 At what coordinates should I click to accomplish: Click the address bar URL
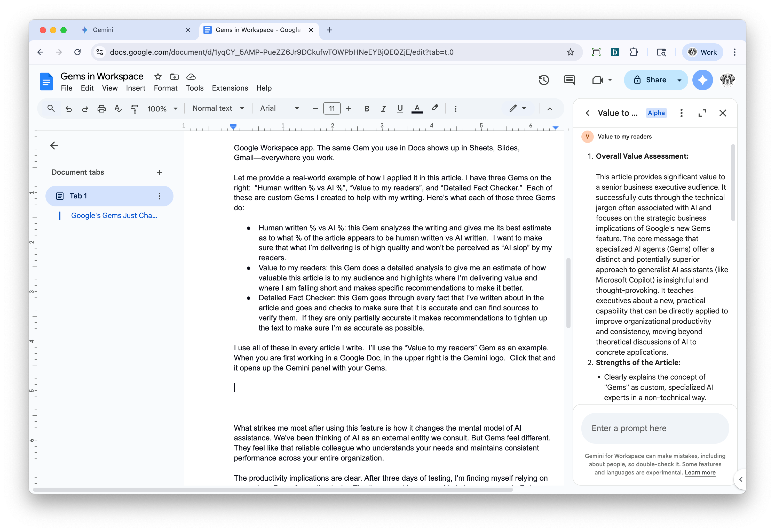pos(281,52)
